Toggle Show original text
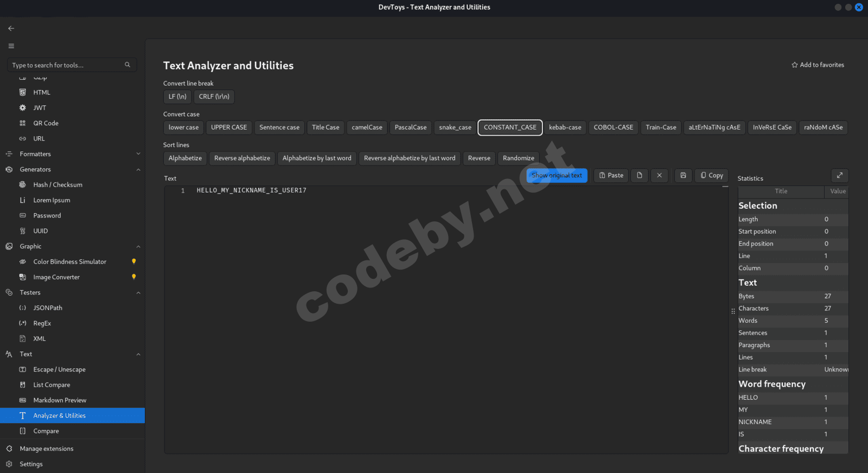Image resolution: width=868 pixels, height=473 pixels. 557,175
